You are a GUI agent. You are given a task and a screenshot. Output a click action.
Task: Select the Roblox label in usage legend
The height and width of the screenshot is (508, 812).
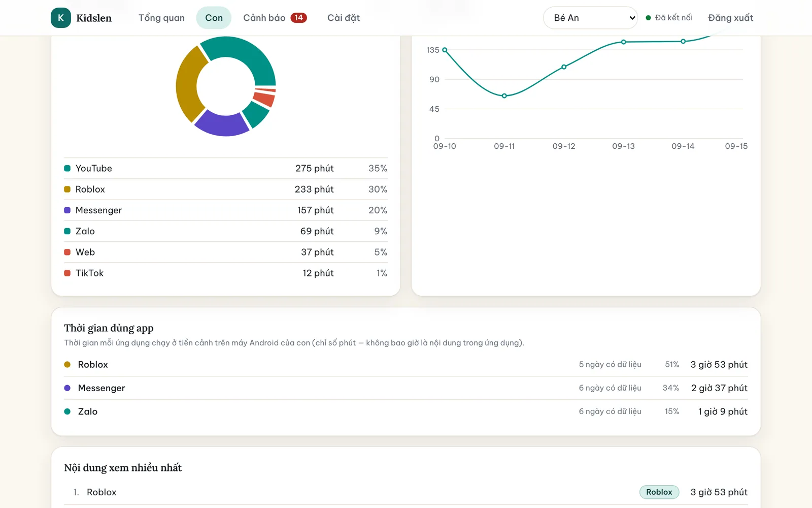pyautogui.click(x=90, y=189)
